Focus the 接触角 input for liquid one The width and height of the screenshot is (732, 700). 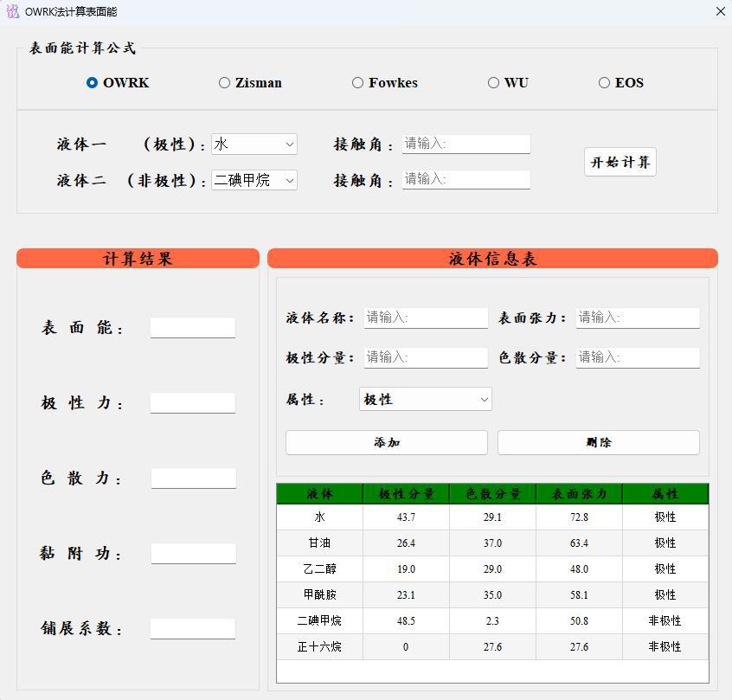point(466,144)
